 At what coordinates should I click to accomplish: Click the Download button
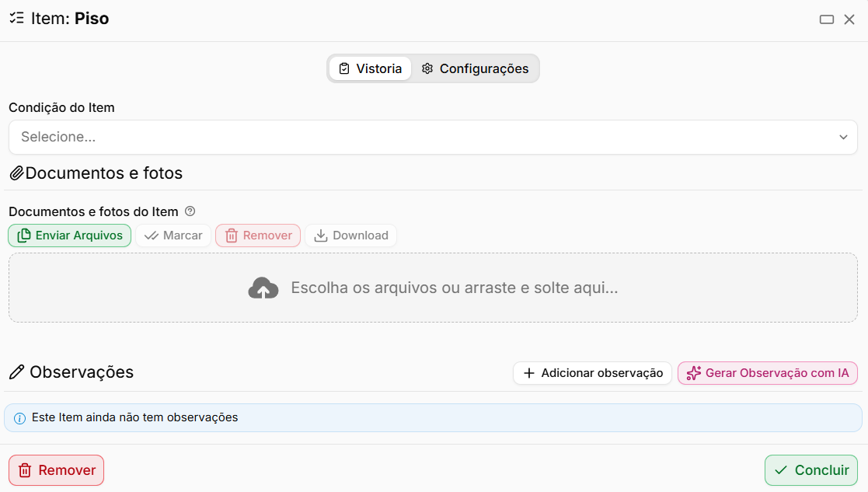click(351, 236)
